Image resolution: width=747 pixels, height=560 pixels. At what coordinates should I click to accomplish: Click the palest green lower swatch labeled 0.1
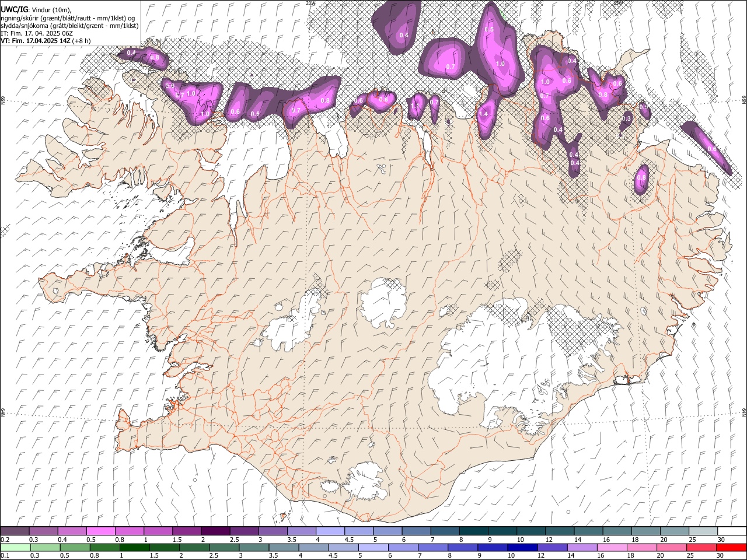coord(15,547)
